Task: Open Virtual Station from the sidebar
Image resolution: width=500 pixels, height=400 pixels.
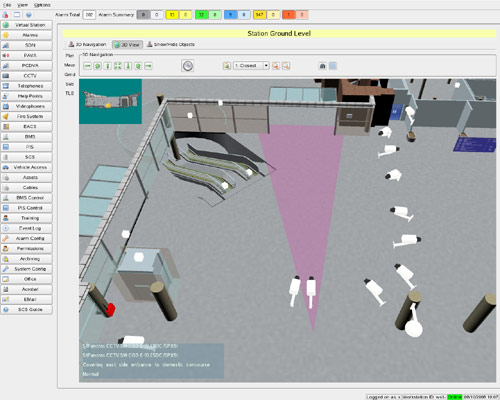Action: pyautogui.click(x=27, y=25)
